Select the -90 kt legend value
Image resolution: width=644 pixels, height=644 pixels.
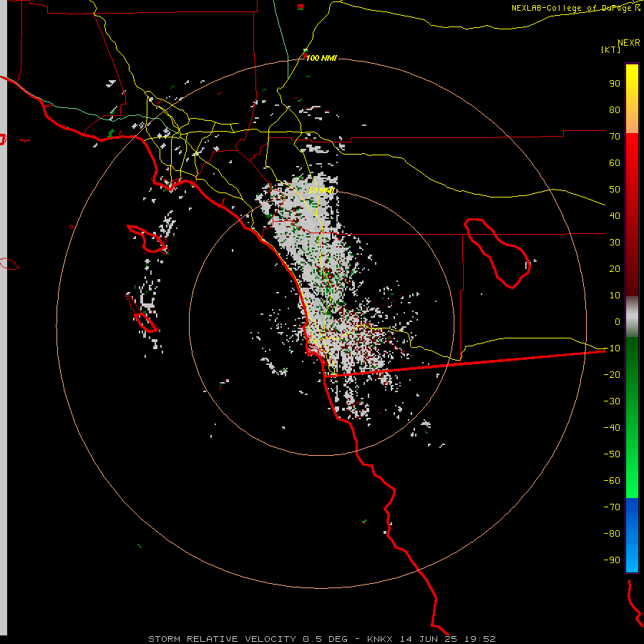click(x=612, y=560)
